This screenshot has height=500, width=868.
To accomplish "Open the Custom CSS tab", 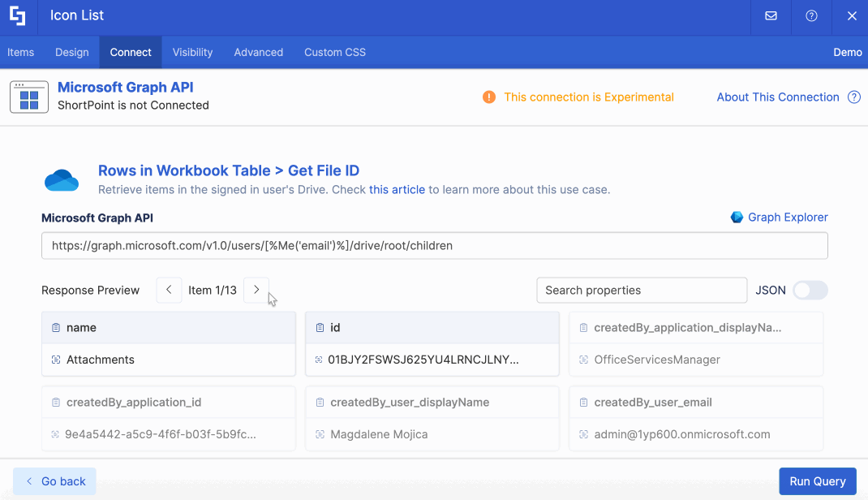I will pos(335,52).
